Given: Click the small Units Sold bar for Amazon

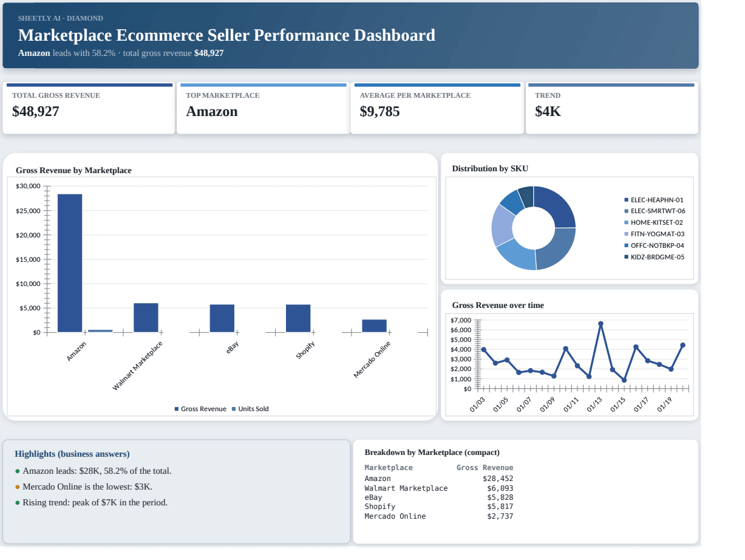Looking at the screenshot, I should point(100,331).
